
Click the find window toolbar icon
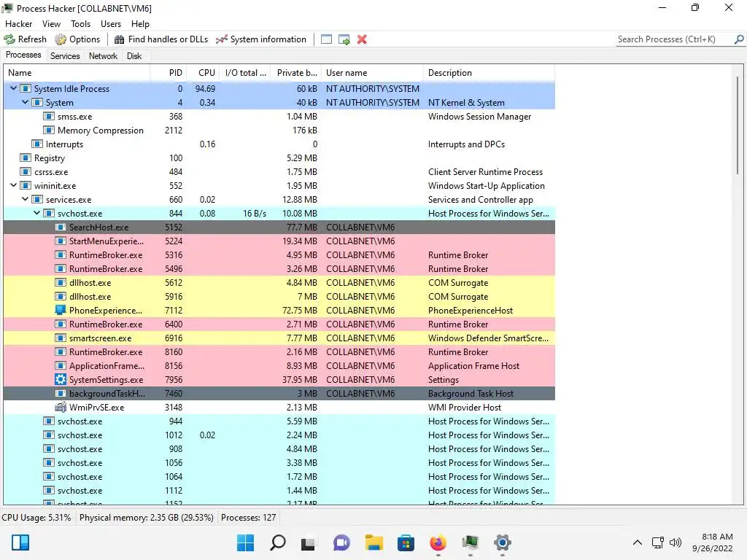(326, 39)
